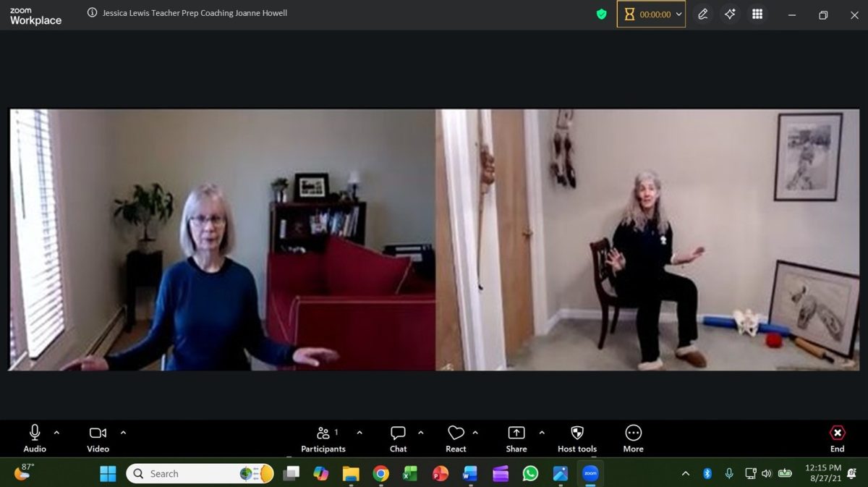
Task: Select the right participant video tile
Action: point(647,240)
